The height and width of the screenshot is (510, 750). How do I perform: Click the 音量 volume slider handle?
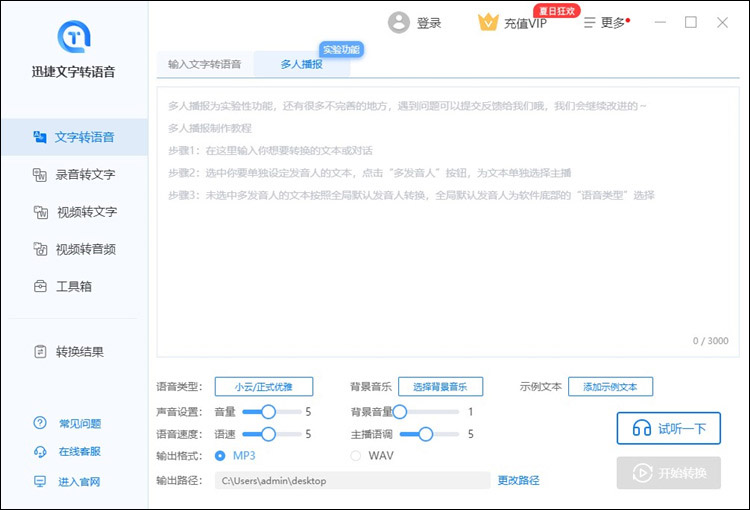269,411
